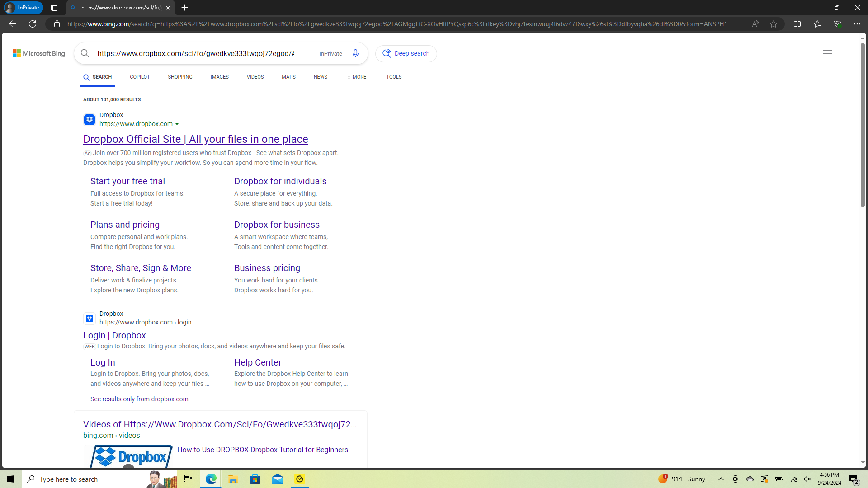Image resolution: width=868 pixels, height=488 pixels.
Task: Click the Deep search button
Action: [406, 53]
